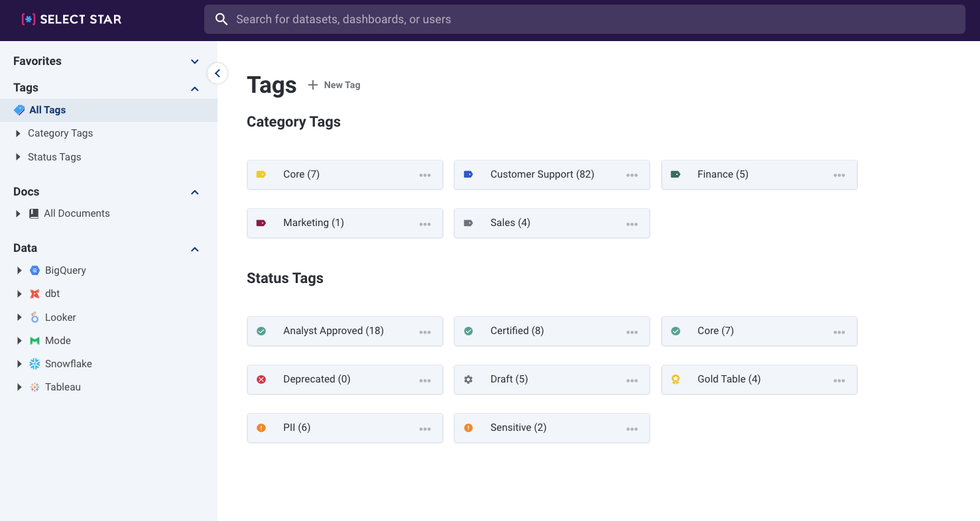This screenshot has height=521, width=980.
Task: Click the Snowflake icon in the sidebar
Action: click(x=35, y=364)
